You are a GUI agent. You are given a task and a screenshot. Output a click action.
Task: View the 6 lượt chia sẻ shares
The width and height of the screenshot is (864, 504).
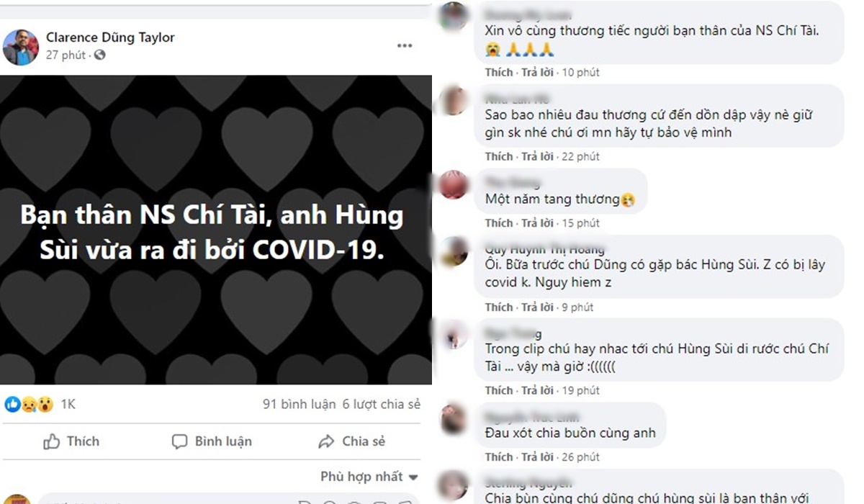click(382, 405)
